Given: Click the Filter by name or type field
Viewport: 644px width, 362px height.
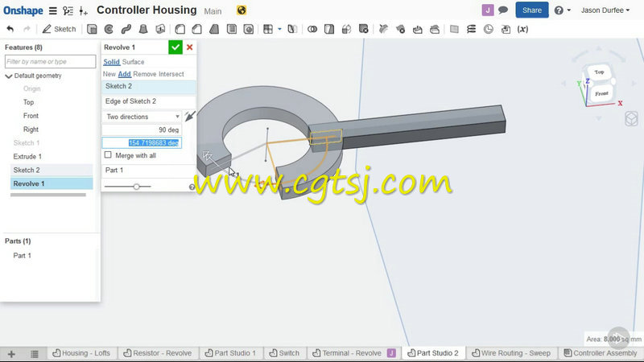Looking at the screenshot, I should click(50, 62).
